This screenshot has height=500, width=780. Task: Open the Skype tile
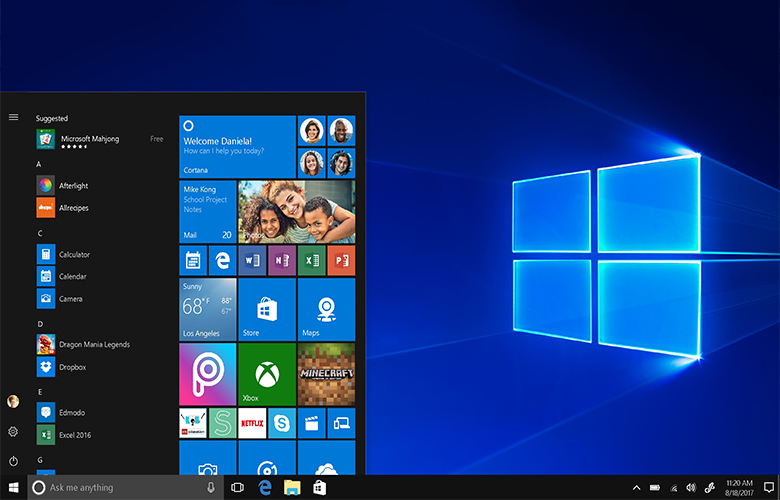click(282, 423)
